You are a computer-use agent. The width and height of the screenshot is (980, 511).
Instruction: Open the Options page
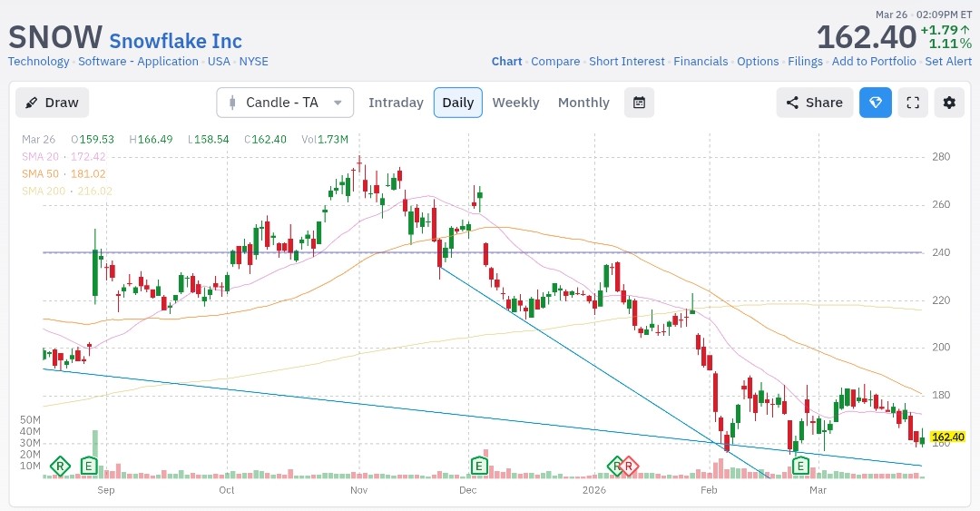[758, 62]
